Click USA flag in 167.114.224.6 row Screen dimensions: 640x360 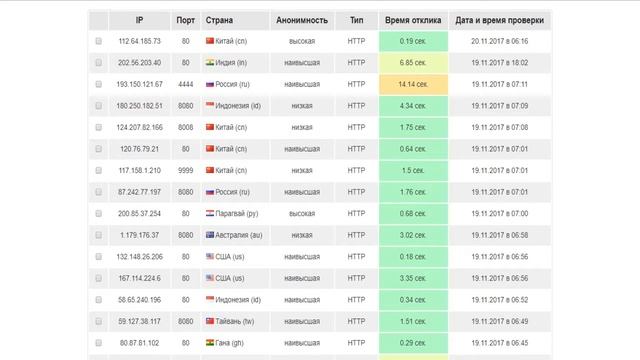click(210, 278)
